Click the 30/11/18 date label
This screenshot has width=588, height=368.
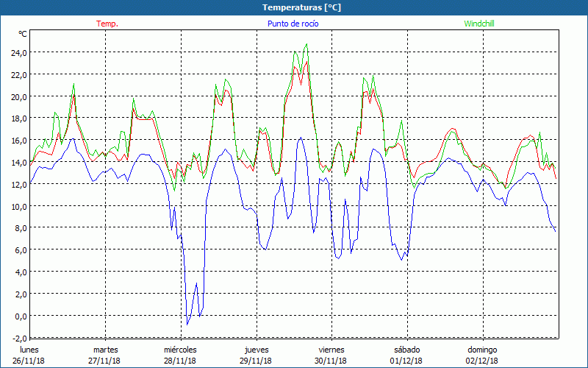click(331, 361)
